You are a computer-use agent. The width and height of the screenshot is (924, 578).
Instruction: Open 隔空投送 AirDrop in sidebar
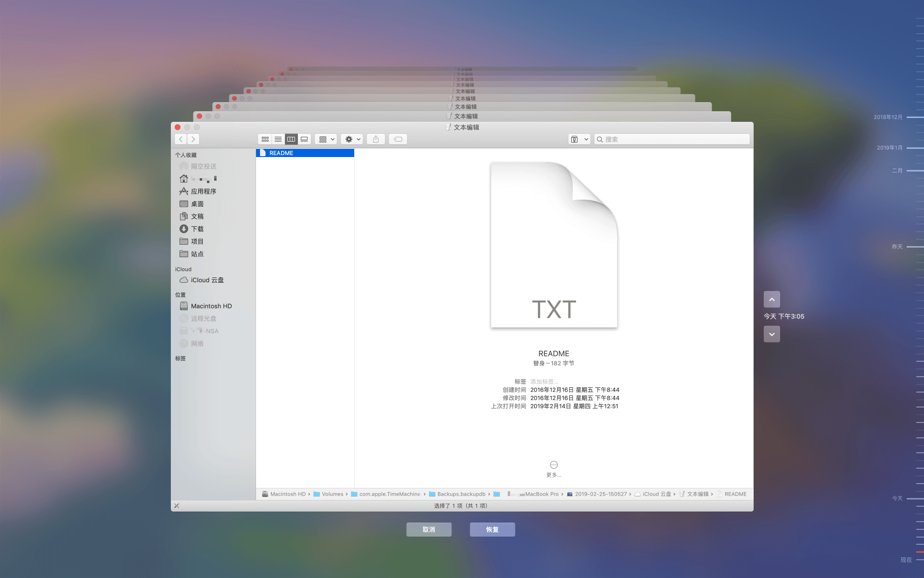point(198,166)
